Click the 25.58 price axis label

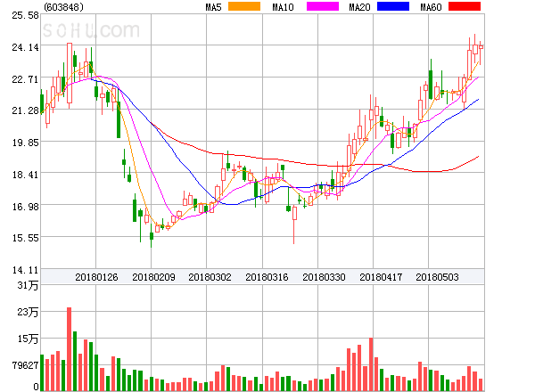(x=25, y=16)
